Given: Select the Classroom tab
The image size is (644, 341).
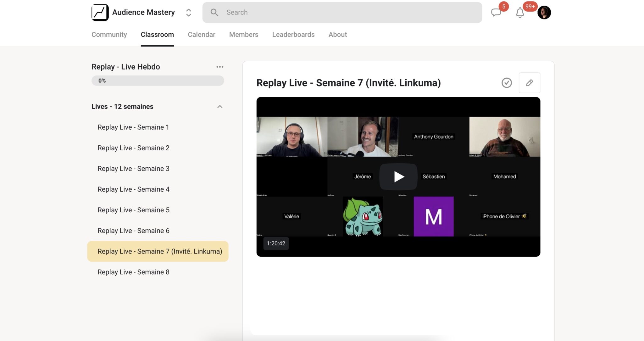Looking at the screenshot, I should pyautogui.click(x=157, y=35).
